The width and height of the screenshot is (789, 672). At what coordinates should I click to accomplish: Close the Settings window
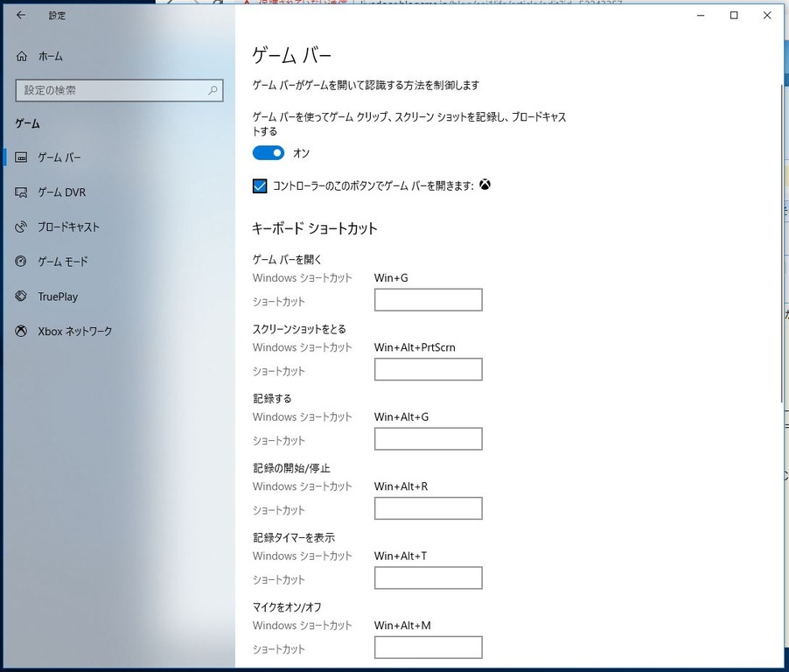point(767,15)
